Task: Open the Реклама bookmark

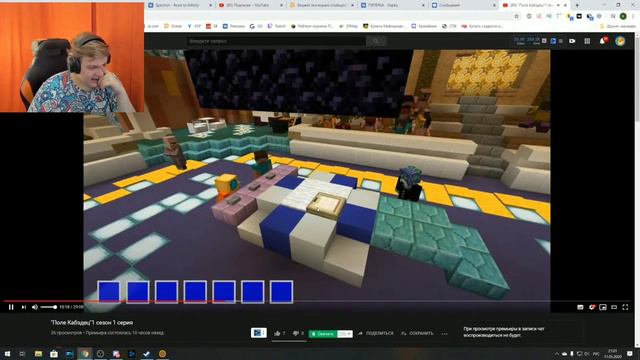Action: [234, 26]
